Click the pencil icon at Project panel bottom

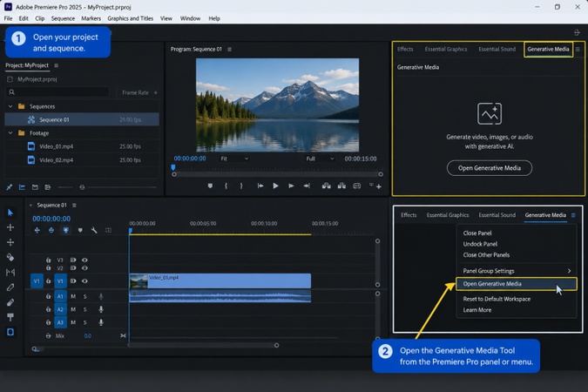coord(9,186)
